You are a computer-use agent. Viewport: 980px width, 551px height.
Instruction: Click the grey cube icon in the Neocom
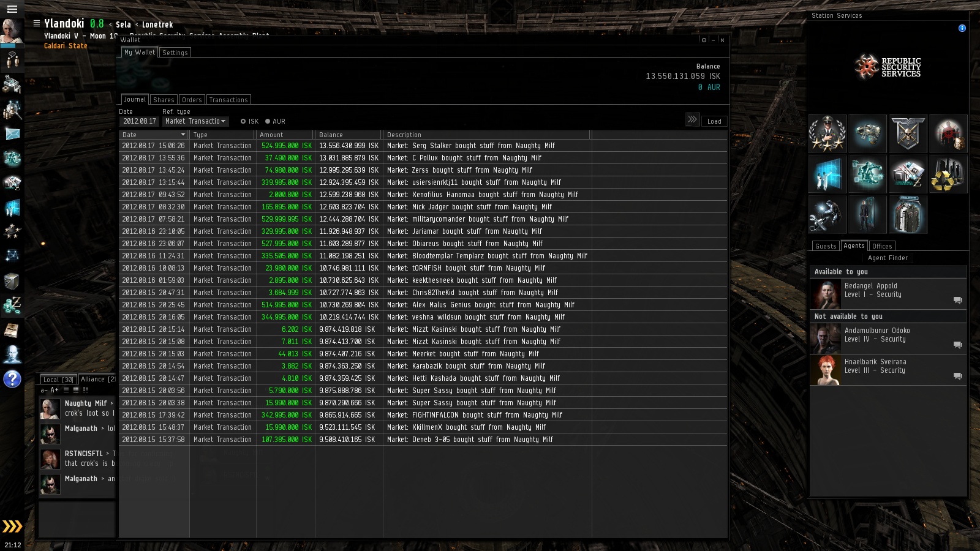(x=12, y=281)
